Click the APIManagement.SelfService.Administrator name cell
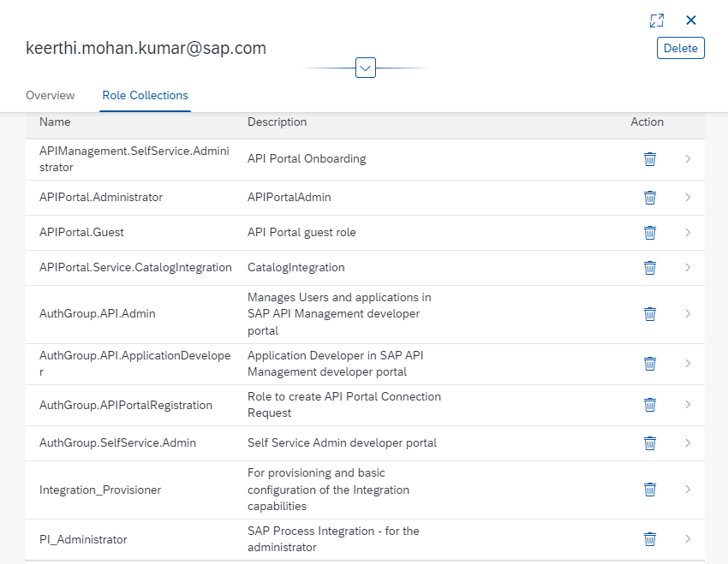Viewport: 728px width, 564px height. (x=134, y=159)
